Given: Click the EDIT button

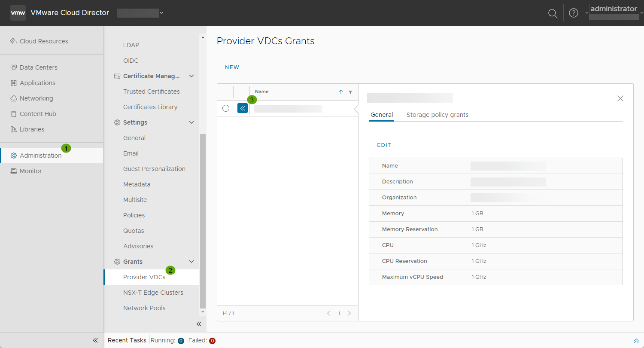Looking at the screenshot, I should click(x=384, y=145).
